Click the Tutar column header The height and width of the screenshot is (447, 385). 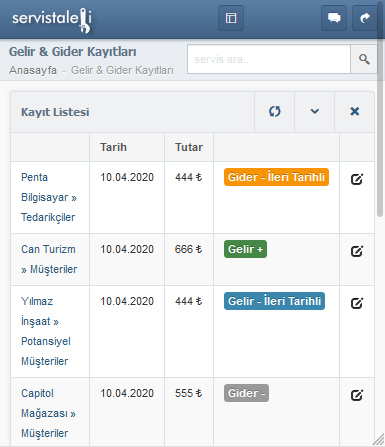point(189,147)
